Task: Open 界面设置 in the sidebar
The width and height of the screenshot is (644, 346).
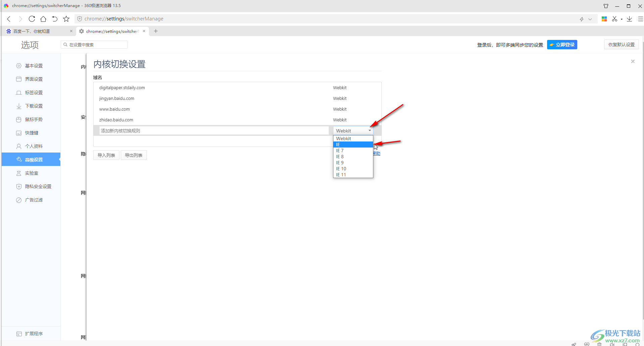Action: point(31,79)
